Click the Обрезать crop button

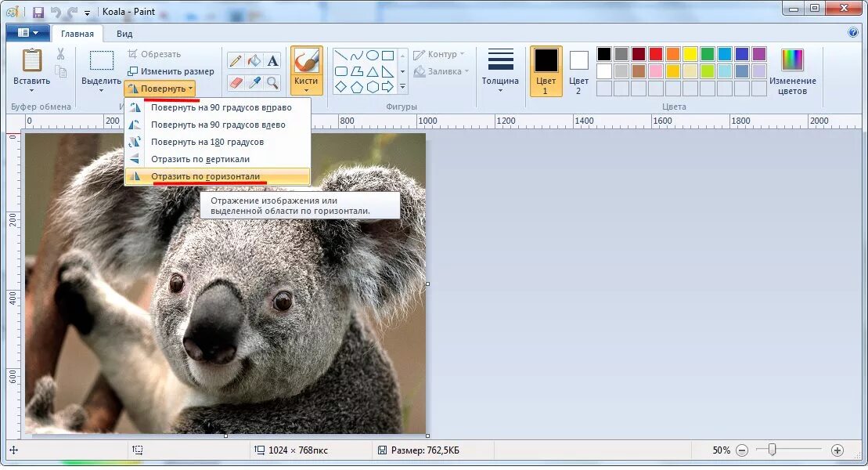pos(154,54)
